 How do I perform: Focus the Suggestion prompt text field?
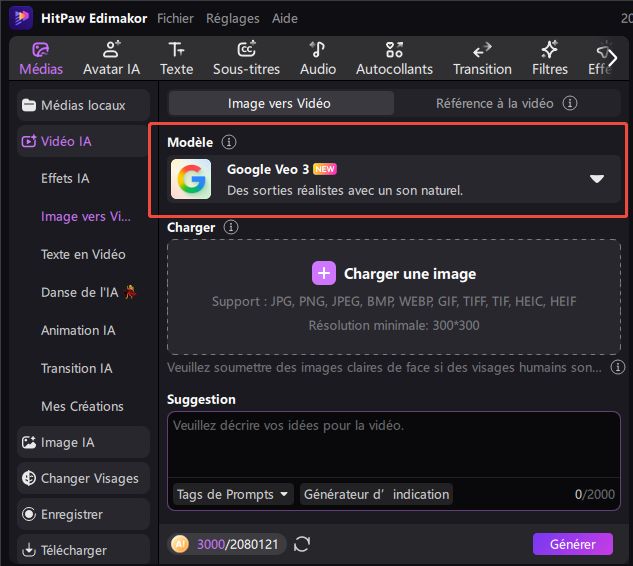click(394, 444)
